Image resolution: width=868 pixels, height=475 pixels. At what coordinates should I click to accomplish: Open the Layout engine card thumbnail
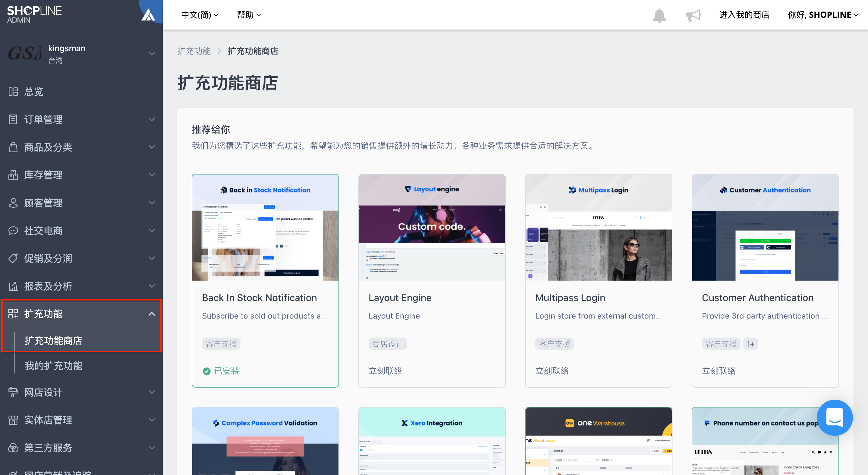pyautogui.click(x=432, y=227)
